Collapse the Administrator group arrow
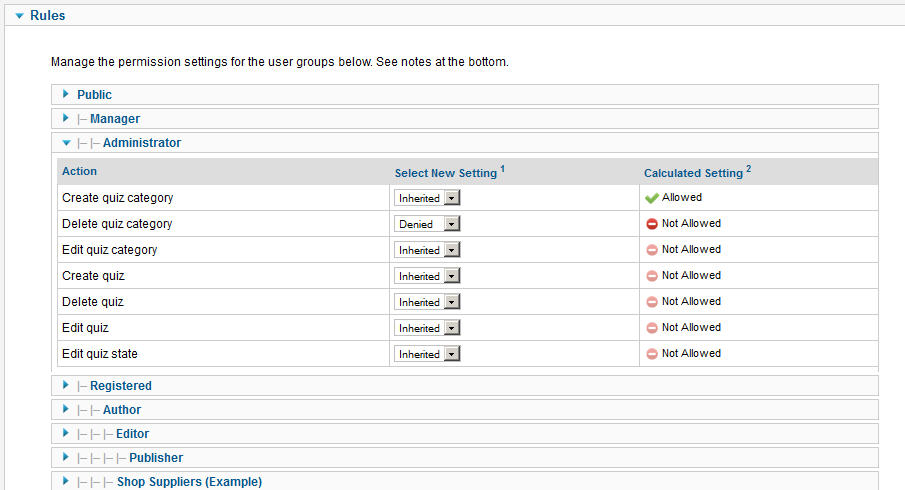905x490 pixels. [66, 143]
